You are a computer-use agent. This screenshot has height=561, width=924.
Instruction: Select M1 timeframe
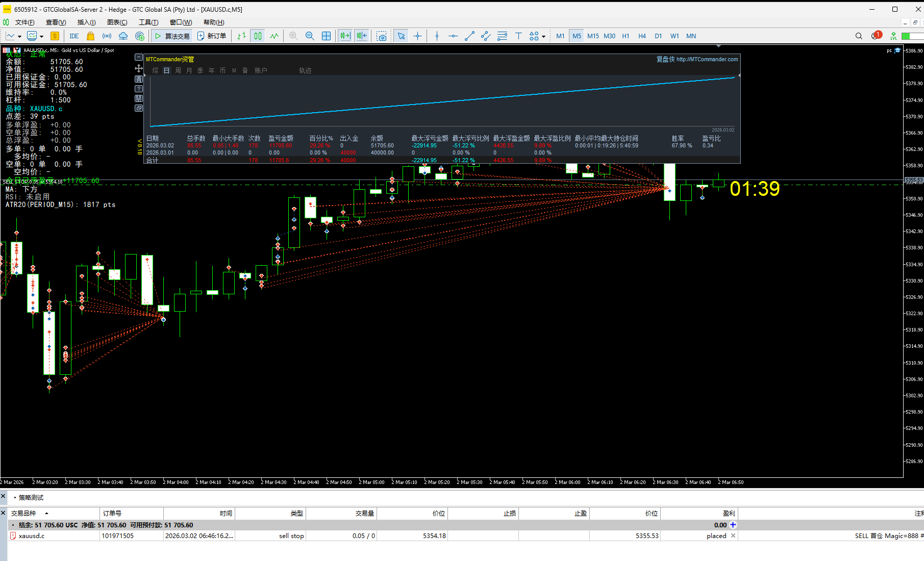click(x=560, y=36)
